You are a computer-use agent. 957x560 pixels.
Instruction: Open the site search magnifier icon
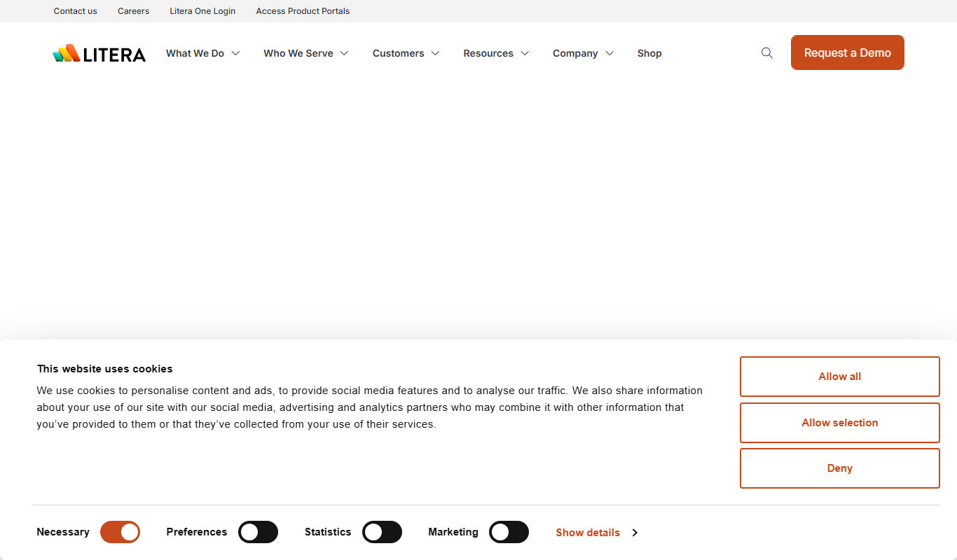[x=767, y=53]
